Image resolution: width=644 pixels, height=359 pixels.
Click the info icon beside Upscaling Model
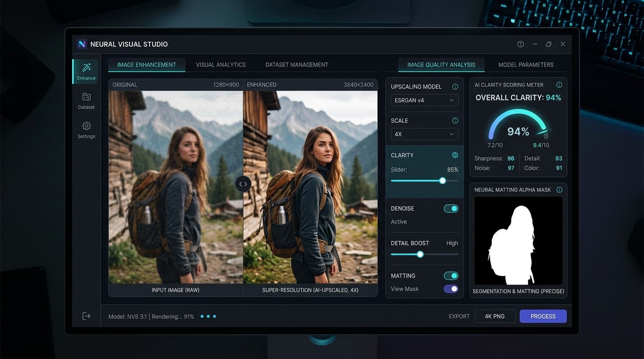[455, 86]
